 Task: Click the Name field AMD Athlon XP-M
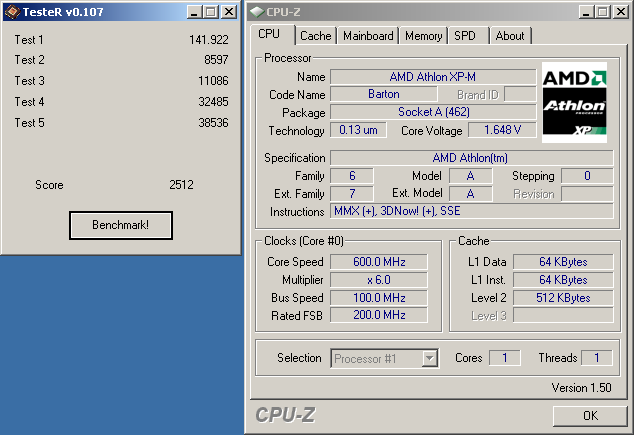coord(433,77)
